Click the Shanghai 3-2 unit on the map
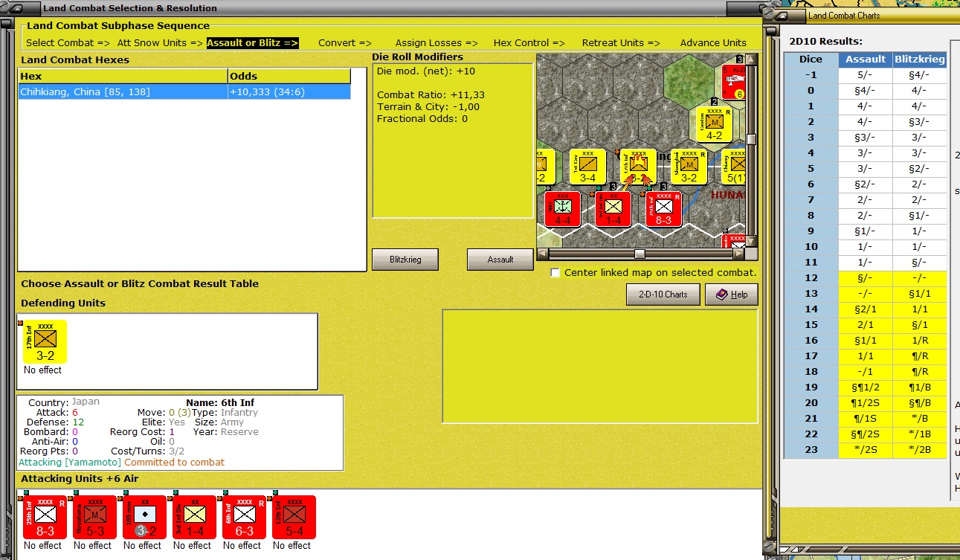 [689, 167]
